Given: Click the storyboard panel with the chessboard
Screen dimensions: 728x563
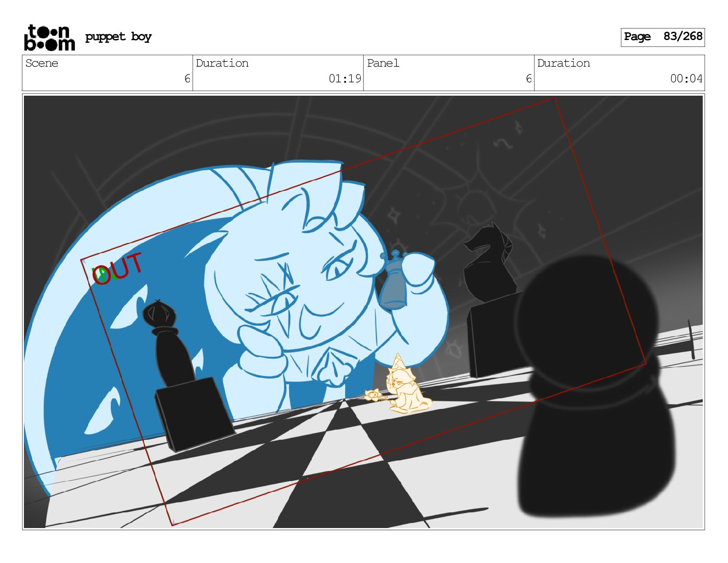Looking at the screenshot, I should (x=364, y=312).
